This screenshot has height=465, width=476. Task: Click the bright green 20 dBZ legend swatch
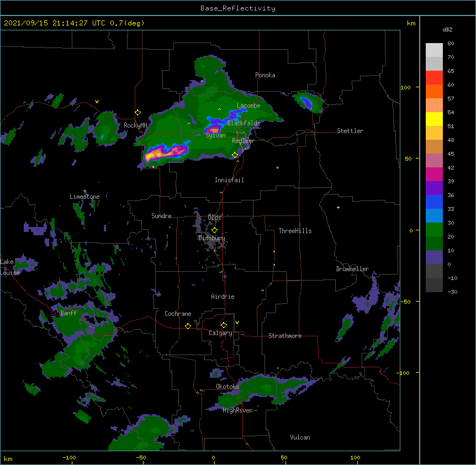434,230
